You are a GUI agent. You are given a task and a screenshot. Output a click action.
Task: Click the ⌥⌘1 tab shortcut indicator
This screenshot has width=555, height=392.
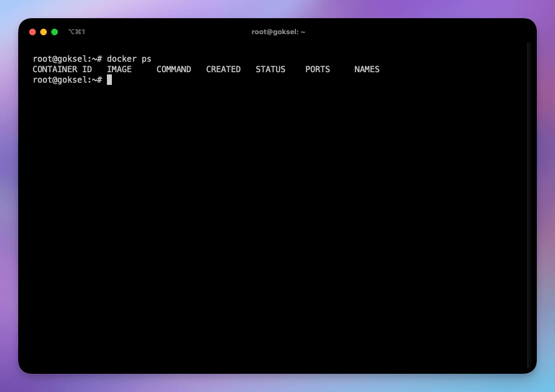tap(77, 32)
